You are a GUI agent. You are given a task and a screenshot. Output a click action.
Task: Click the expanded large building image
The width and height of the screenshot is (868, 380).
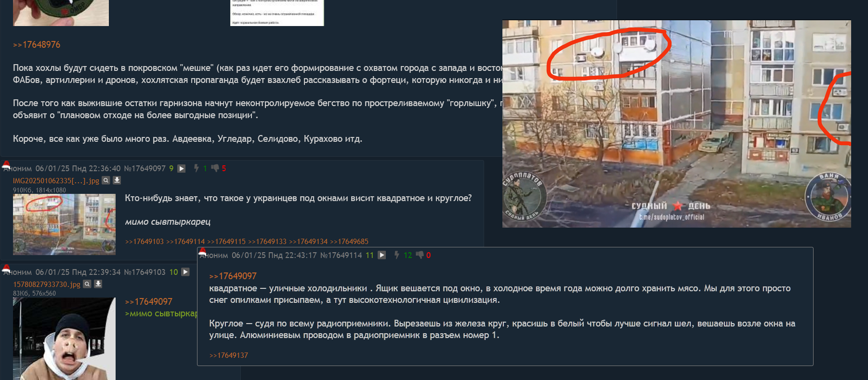click(676, 124)
